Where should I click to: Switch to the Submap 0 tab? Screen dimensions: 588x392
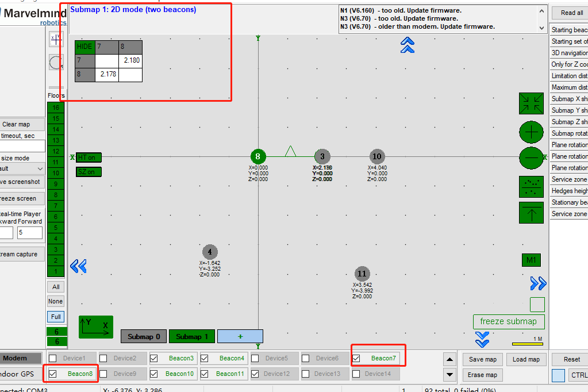coord(144,336)
